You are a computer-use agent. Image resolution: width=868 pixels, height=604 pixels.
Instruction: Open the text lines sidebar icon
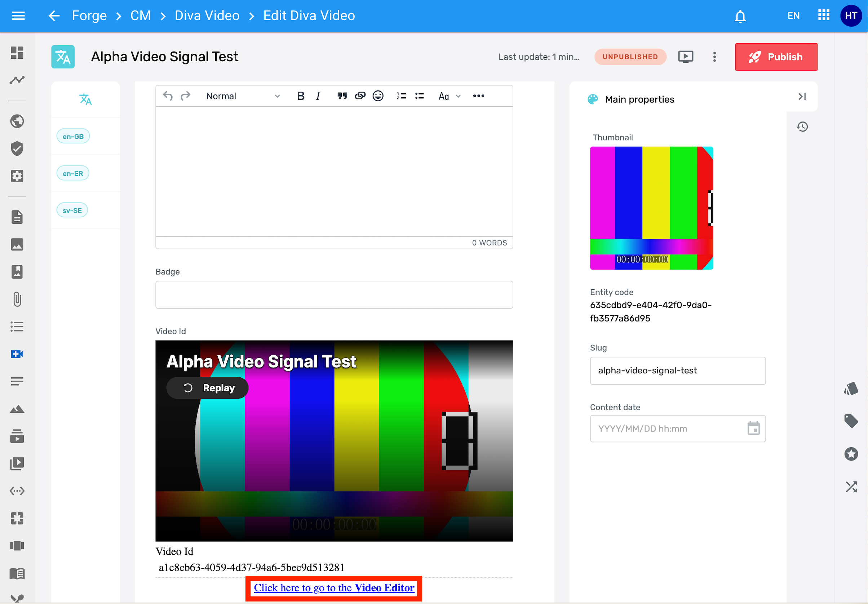point(17,381)
